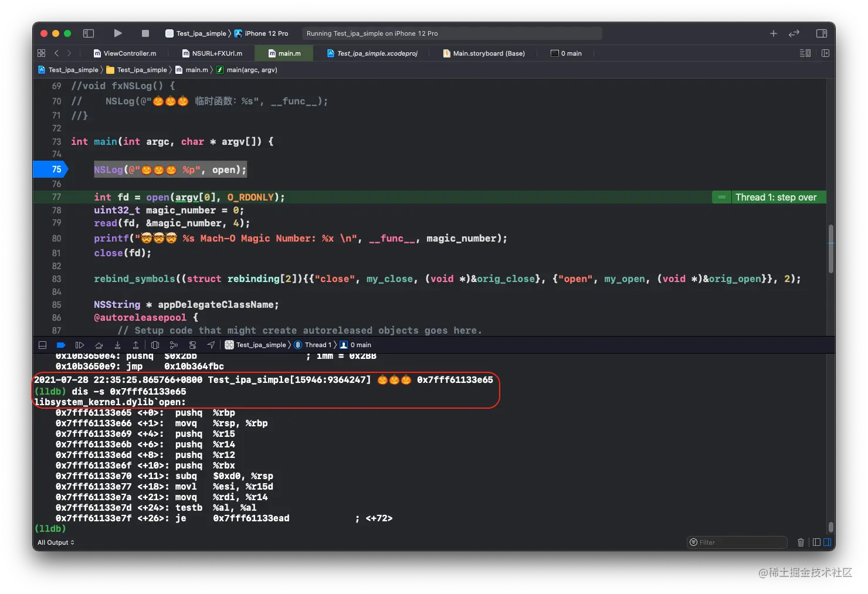The image size is (868, 594).
Task: Open the '0 main' stack frame selector
Action: point(355,345)
